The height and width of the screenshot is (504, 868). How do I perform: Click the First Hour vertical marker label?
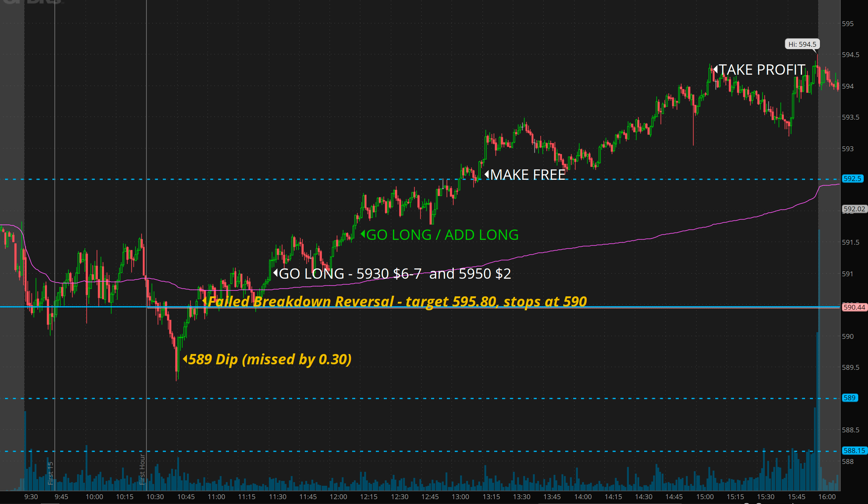[x=142, y=469]
